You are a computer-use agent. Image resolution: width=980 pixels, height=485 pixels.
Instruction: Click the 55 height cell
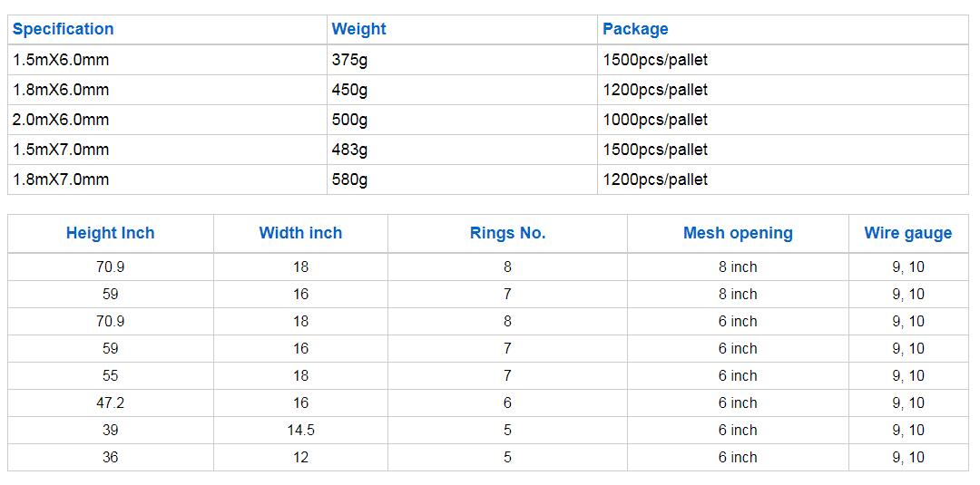(111, 376)
